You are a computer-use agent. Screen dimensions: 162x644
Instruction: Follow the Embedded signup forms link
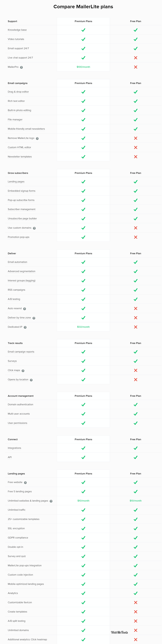click(22, 191)
